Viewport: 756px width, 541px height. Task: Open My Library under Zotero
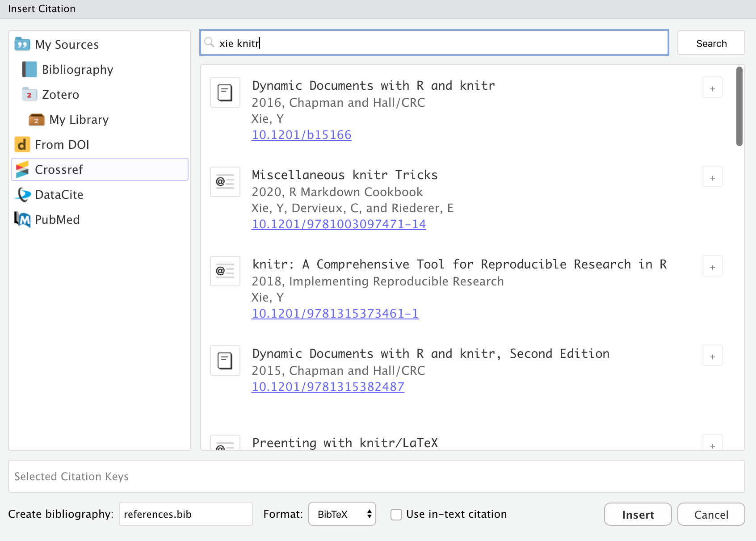79,119
